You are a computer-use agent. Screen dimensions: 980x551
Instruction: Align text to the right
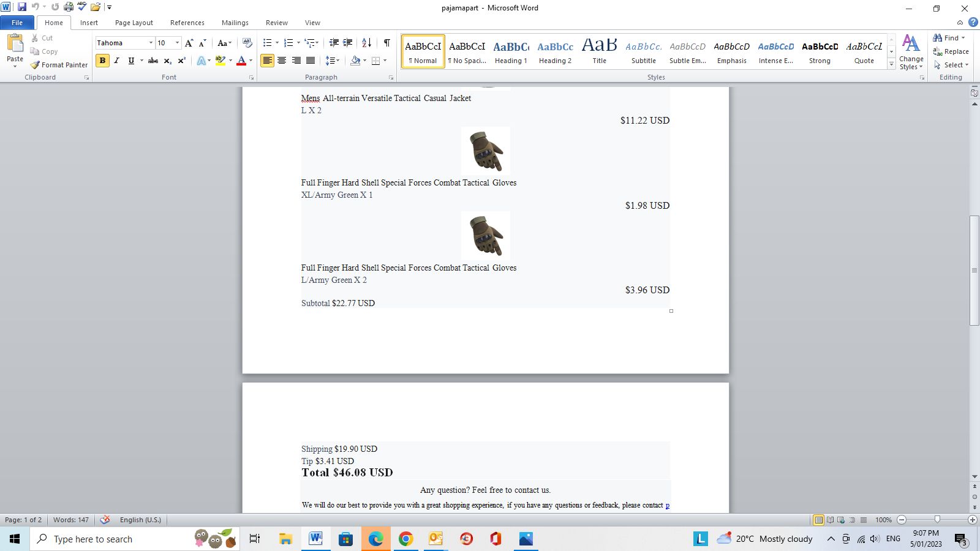pos(296,61)
